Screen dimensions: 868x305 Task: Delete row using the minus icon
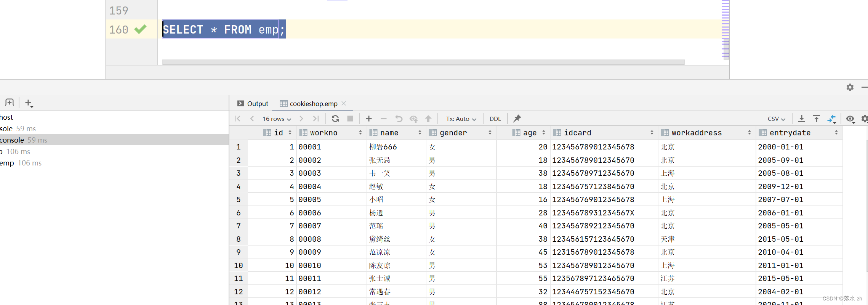tap(384, 119)
